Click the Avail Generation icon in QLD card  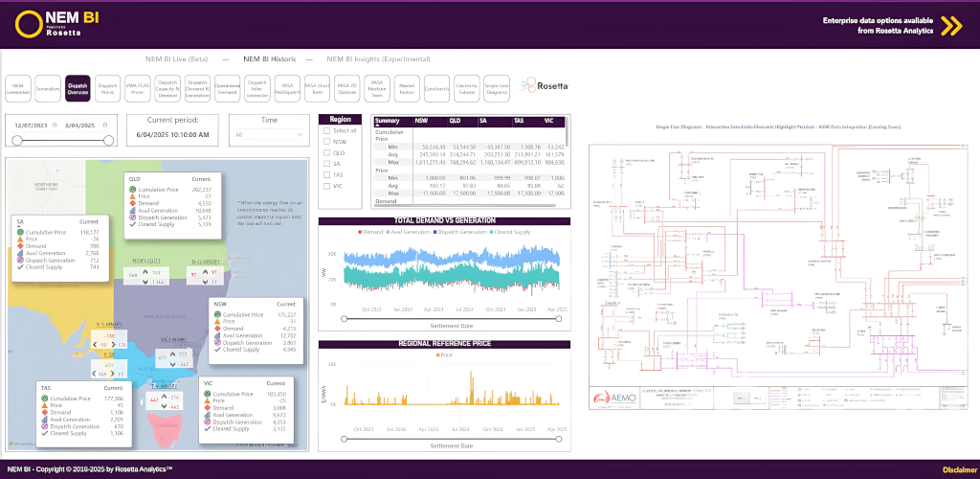132,210
